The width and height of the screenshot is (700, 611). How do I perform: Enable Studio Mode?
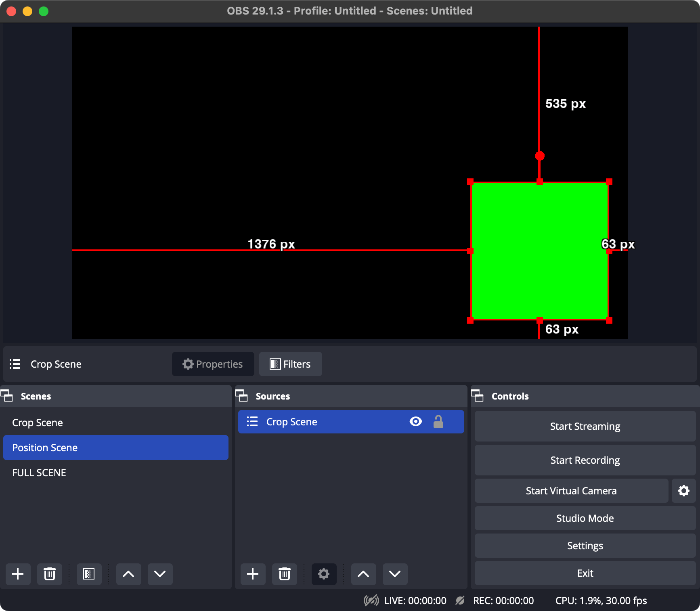pyautogui.click(x=585, y=518)
